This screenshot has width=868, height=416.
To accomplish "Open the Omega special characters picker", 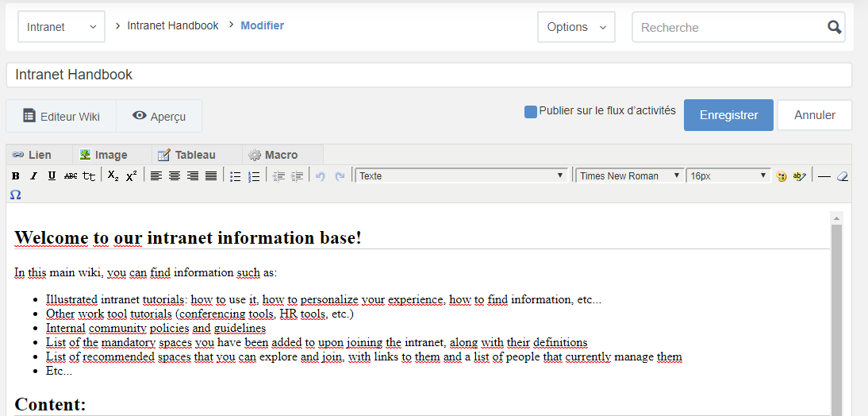I will pos(16,195).
